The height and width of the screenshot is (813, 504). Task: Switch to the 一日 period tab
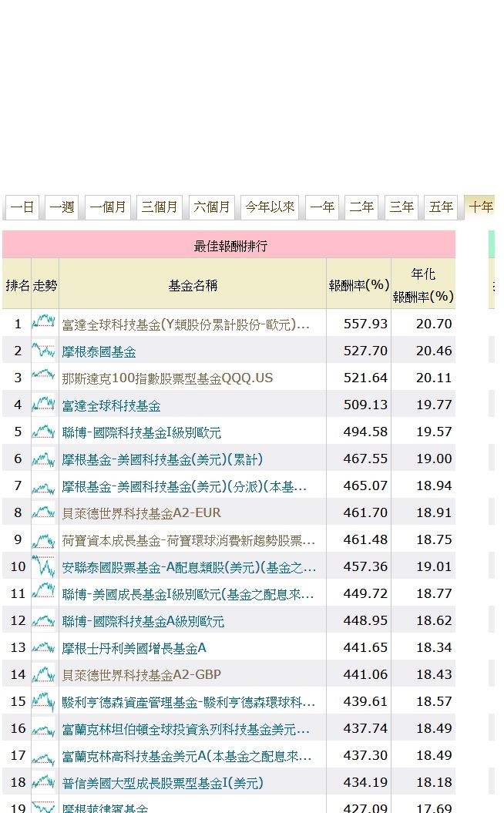[22, 207]
